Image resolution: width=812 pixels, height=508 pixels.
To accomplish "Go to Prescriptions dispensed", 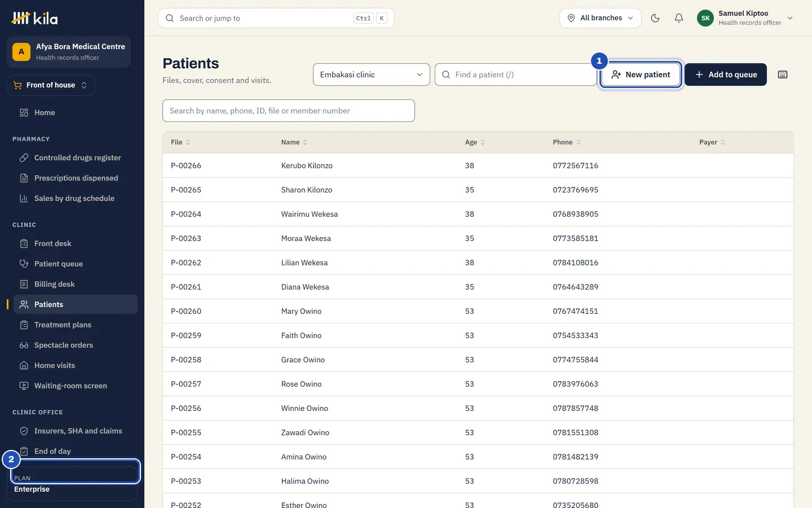I will coord(76,178).
